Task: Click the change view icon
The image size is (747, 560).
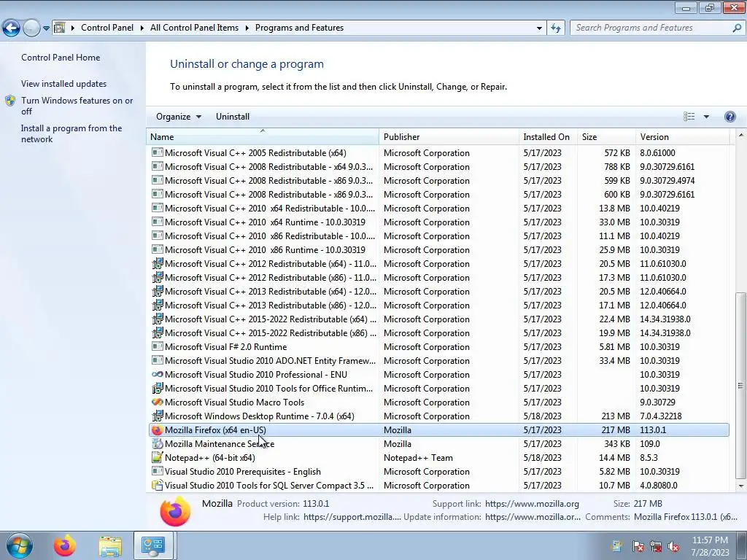Action: pyautogui.click(x=689, y=116)
